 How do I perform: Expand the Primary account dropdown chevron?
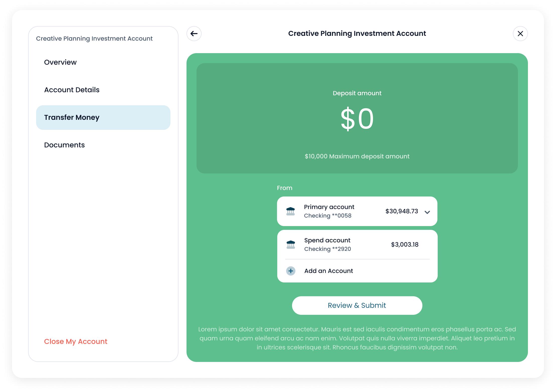427,212
